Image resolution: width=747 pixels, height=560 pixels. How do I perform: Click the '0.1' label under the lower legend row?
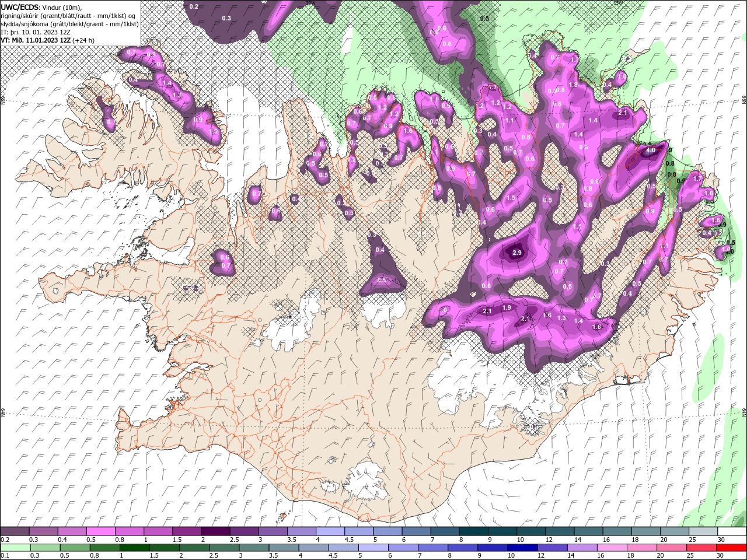5,556
